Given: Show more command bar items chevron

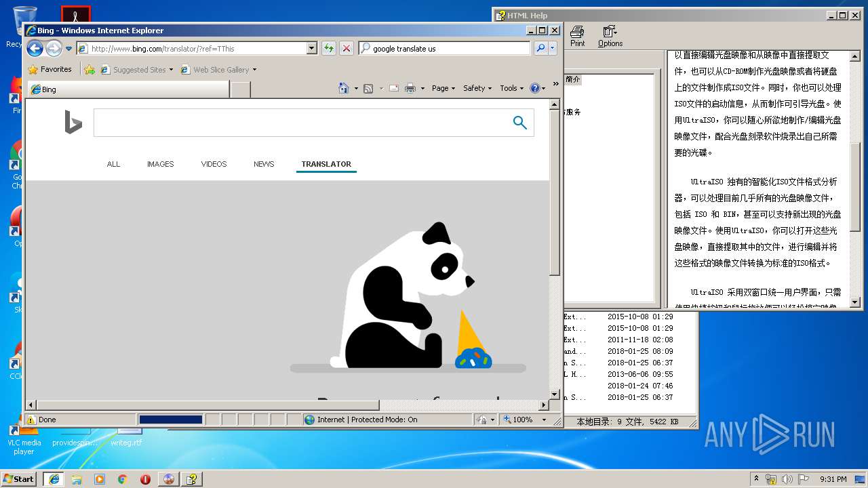Looking at the screenshot, I should (555, 84).
